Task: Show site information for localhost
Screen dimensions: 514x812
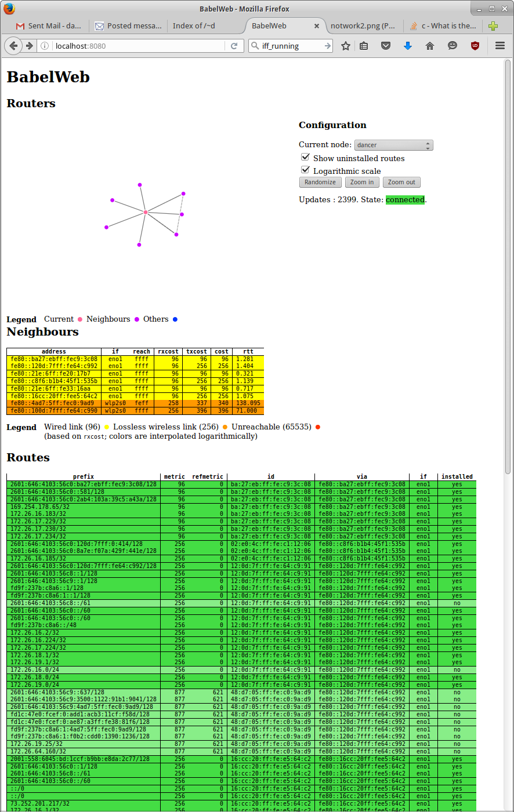Action: (45, 46)
